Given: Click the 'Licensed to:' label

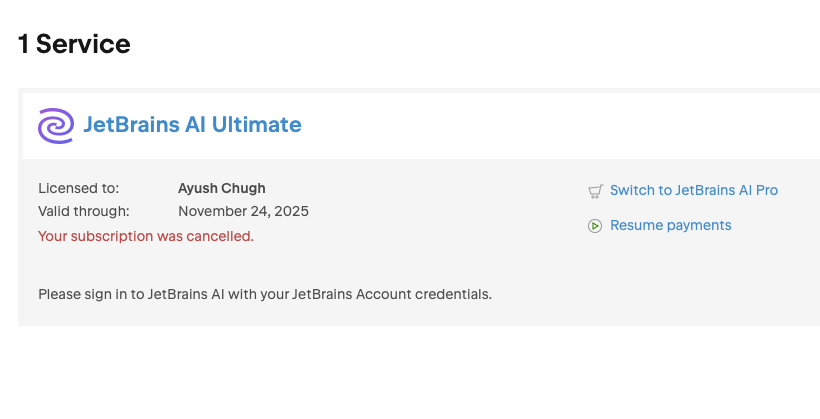Looking at the screenshot, I should [x=78, y=188].
